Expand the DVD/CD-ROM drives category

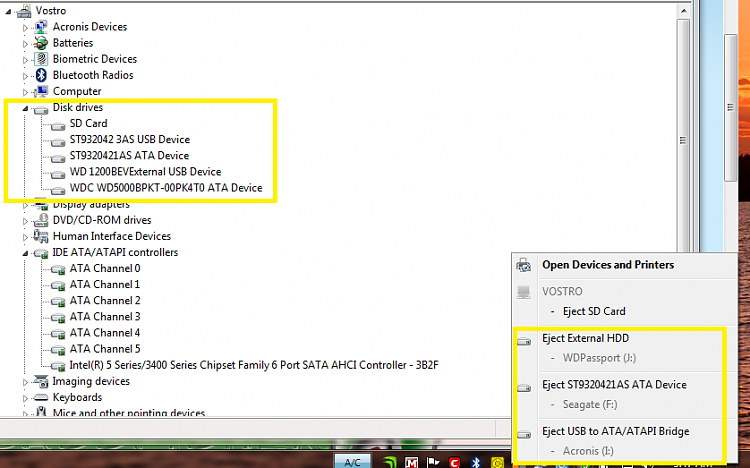(25, 221)
